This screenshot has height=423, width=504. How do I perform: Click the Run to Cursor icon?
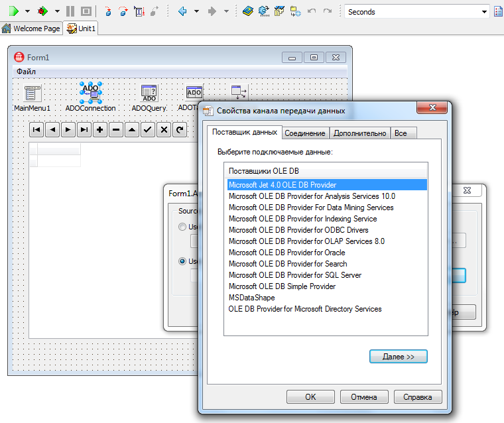click(139, 11)
